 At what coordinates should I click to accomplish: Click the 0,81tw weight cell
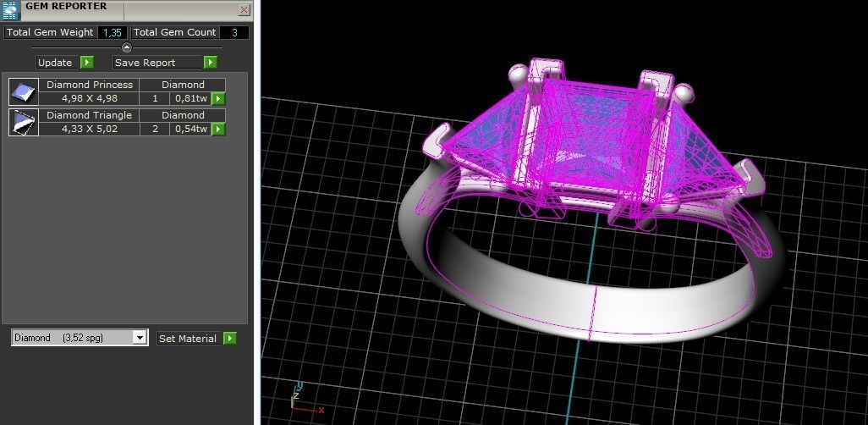(x=191, y=99)
